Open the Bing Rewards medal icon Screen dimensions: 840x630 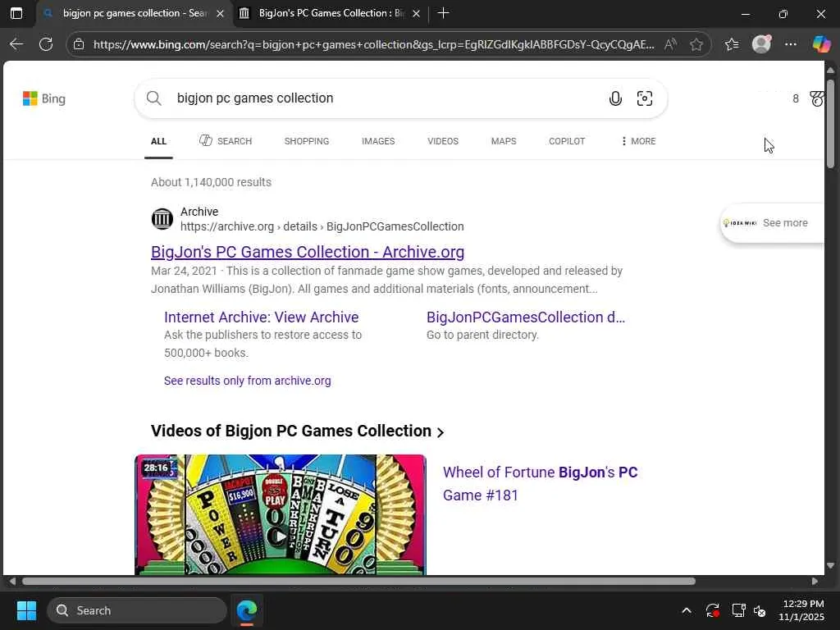click(816, 98)
